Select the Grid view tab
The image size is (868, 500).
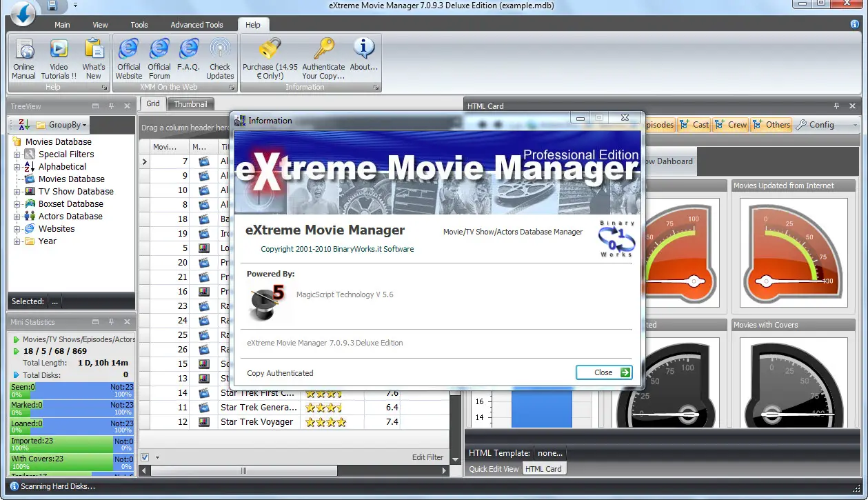click(153, 104)
